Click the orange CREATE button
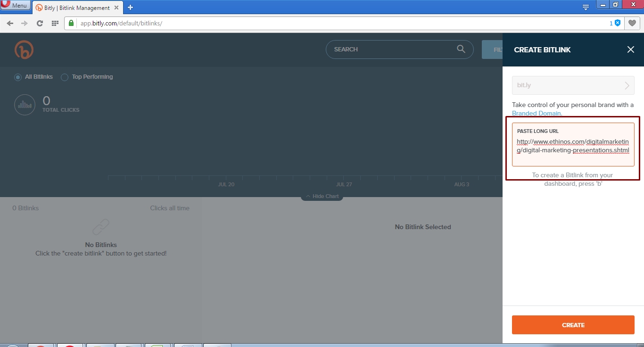 pos(573,325)
